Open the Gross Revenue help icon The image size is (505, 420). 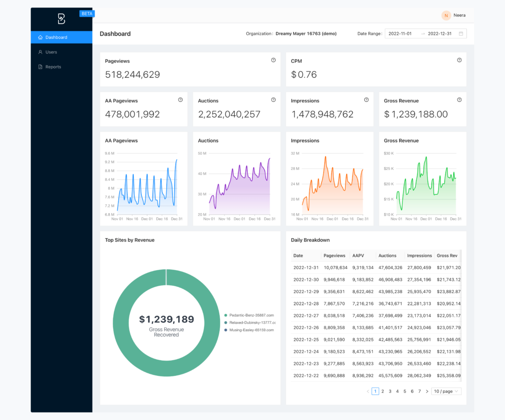(459, 99)
